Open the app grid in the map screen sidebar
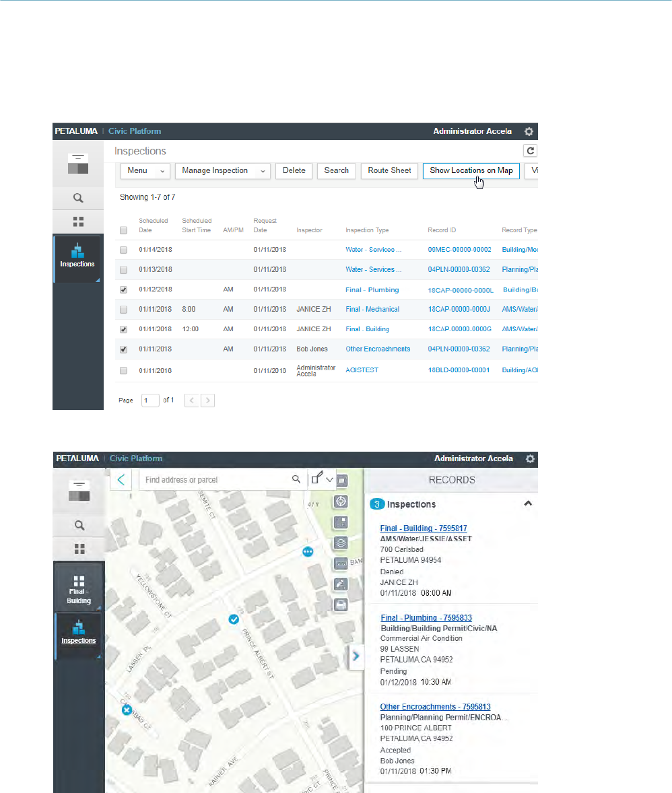 click(x=79, y=549)
